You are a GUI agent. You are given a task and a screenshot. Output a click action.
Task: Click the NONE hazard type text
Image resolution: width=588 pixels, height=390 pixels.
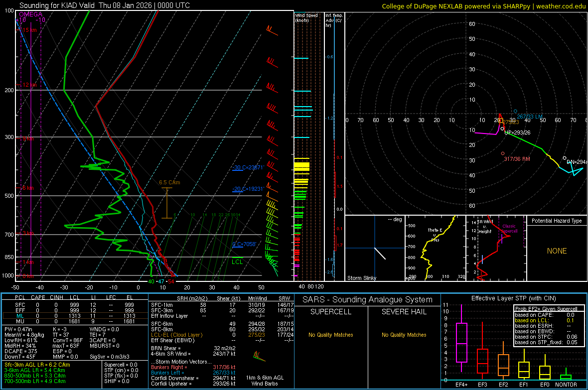pyautogui.click(x=557, y=251)
